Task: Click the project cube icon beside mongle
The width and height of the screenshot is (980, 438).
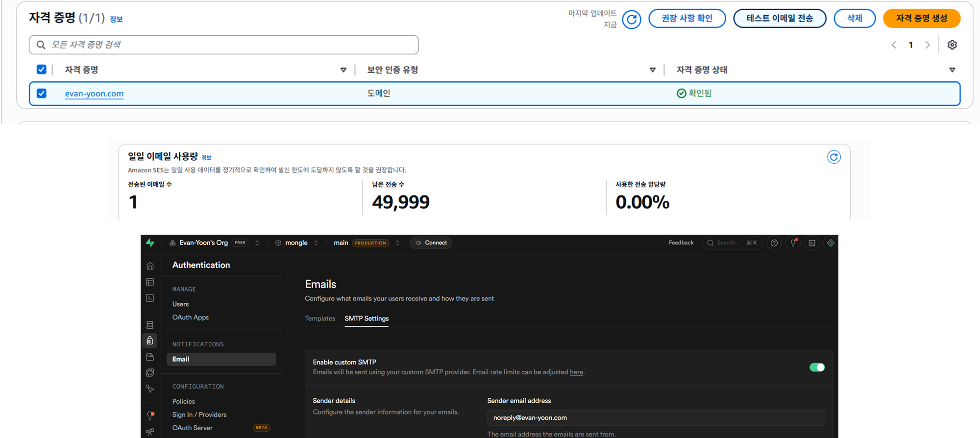Action: (278, 243)
